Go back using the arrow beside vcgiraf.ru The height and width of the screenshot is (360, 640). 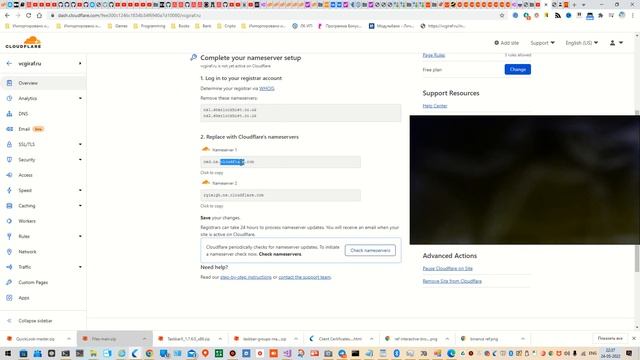click(x=9, y=64)
